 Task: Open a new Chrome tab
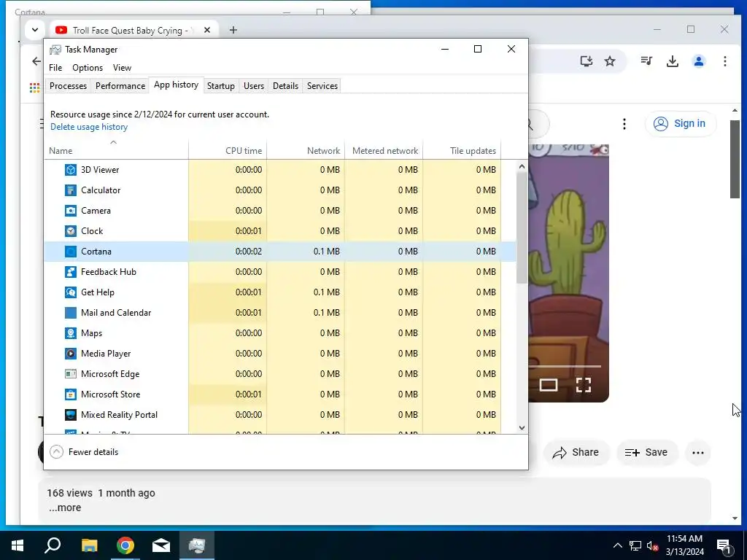pyautogui.click(x=233, y=30)
